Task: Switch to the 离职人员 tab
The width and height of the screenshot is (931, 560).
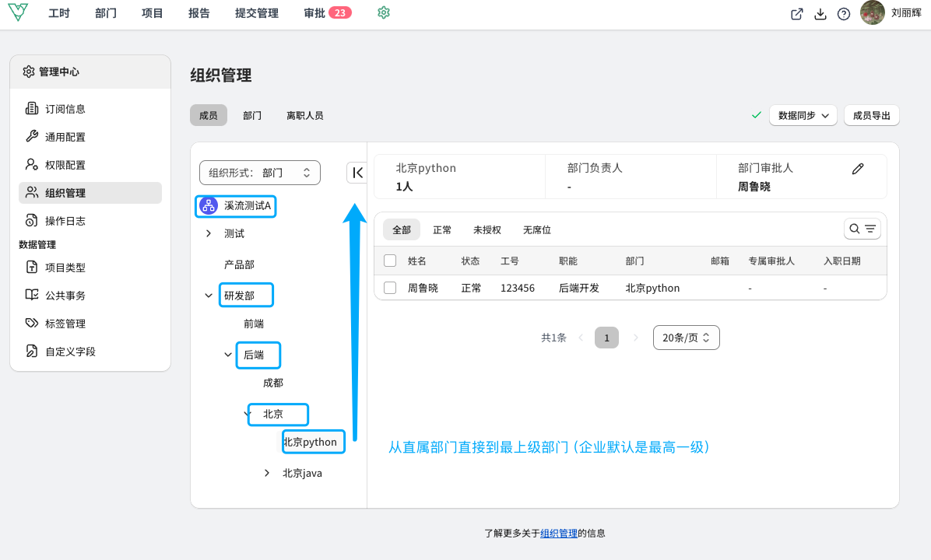Action: 304,115
